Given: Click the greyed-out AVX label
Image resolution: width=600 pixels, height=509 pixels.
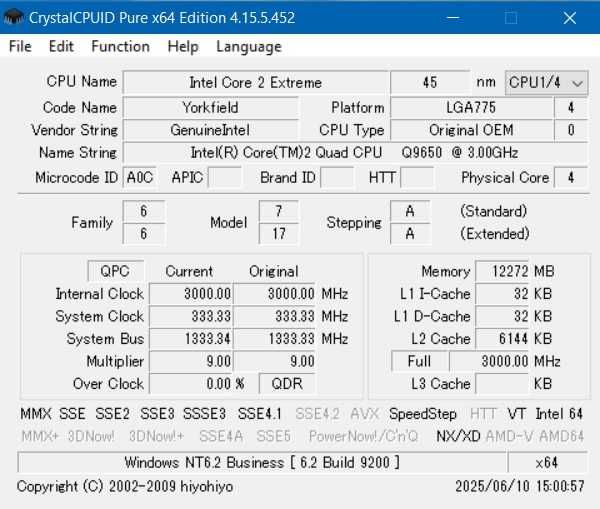Looking at the screenshot, I should tap(364, 414).
